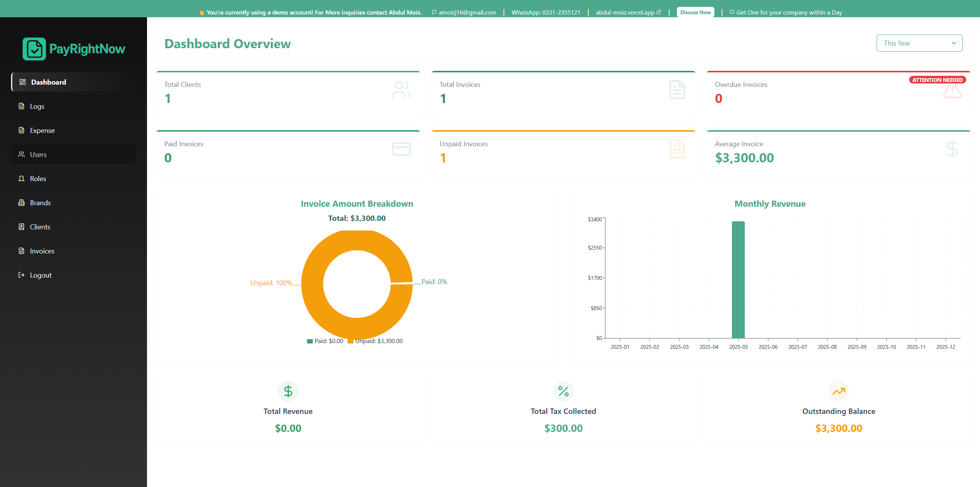The image size is (980, 487).
Task: Open the Logs sidebar menu item
Action: 37,106
